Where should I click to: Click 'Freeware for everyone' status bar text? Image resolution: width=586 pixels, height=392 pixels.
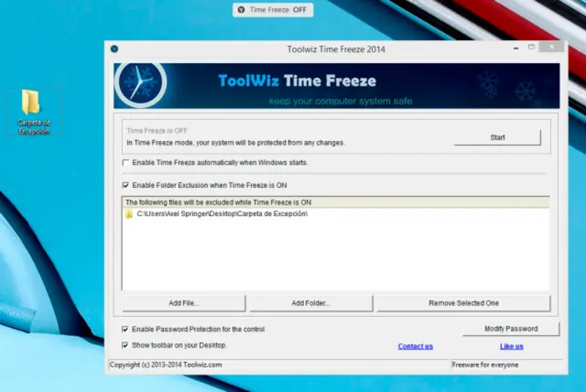click(x=485, y=365)
